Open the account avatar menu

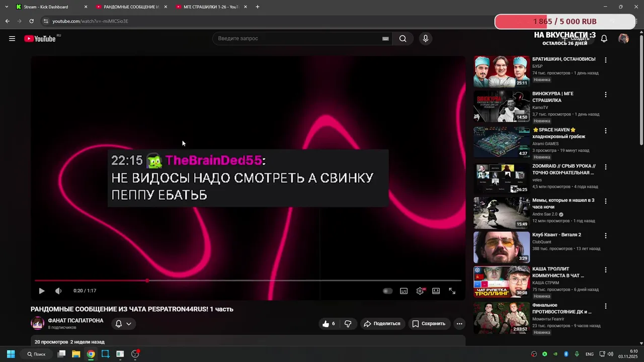[x=623, y=39]
